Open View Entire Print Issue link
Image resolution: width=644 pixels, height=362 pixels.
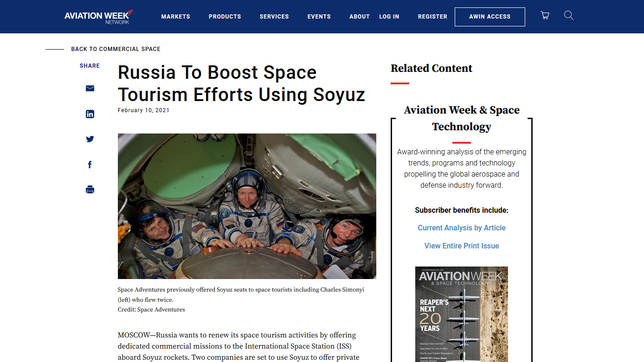tap(462, 246)
